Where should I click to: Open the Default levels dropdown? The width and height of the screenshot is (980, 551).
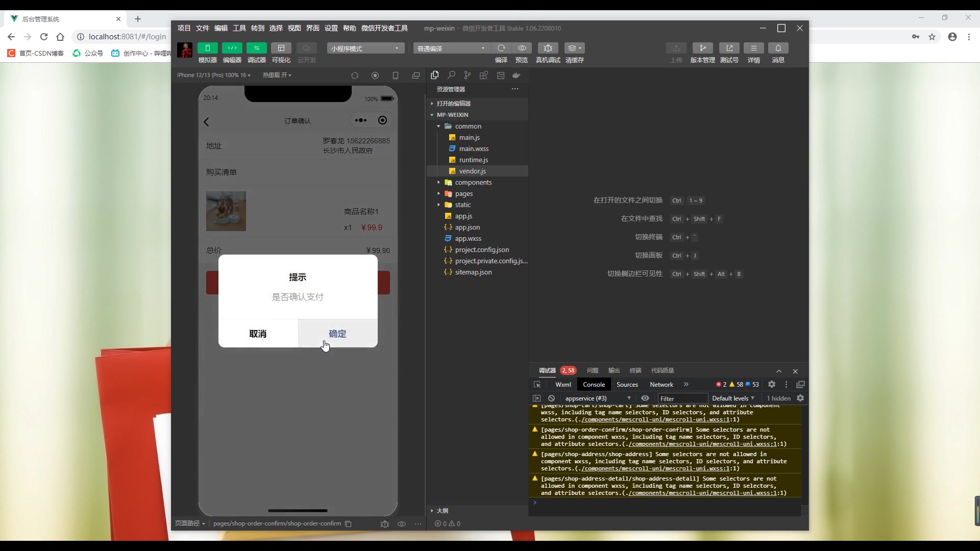[x=733, y=398]
